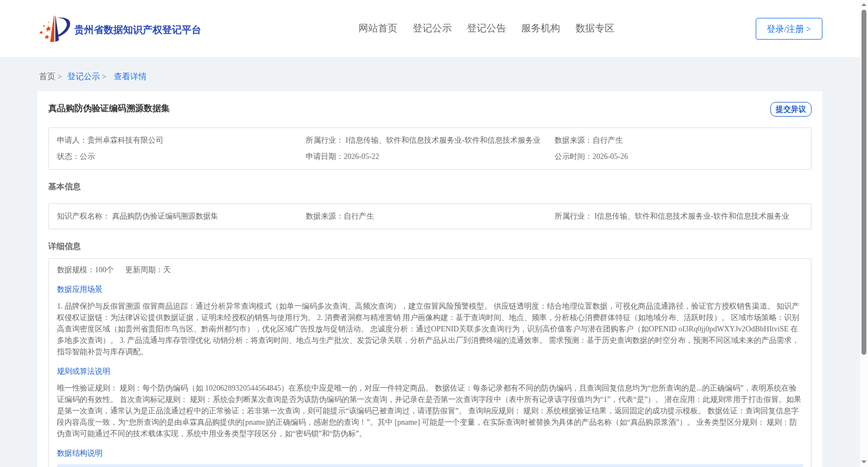
Task: Click 更新周期：天 text
Action: coord(148,270)
